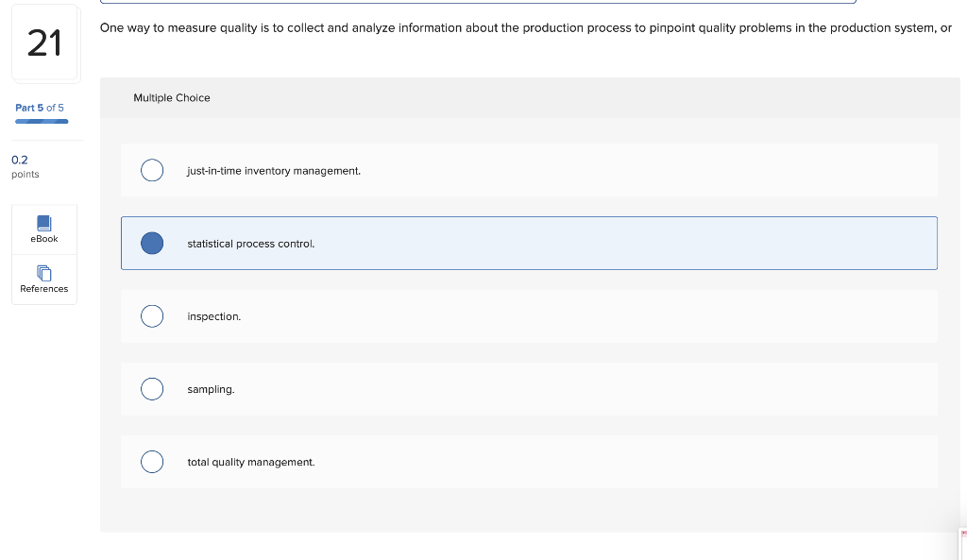Select the statistical process control radio button
The image size is (967, 560).
tap(152, 244)
